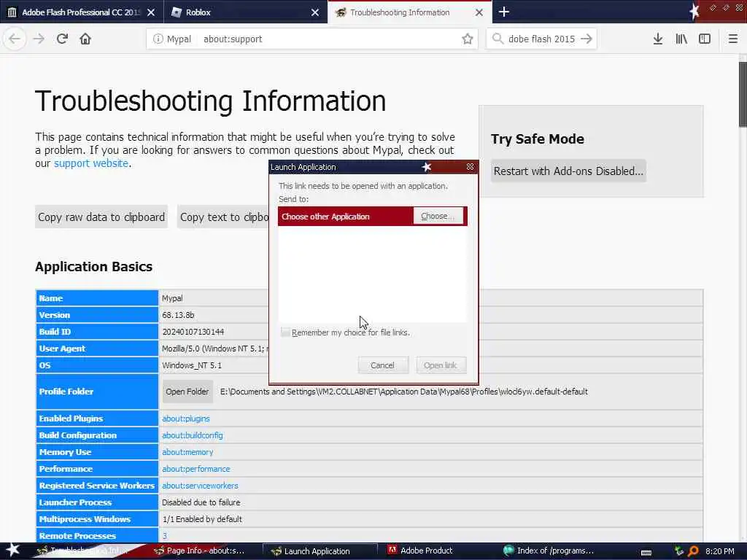Switch to Page Info taskbar window

202,551
